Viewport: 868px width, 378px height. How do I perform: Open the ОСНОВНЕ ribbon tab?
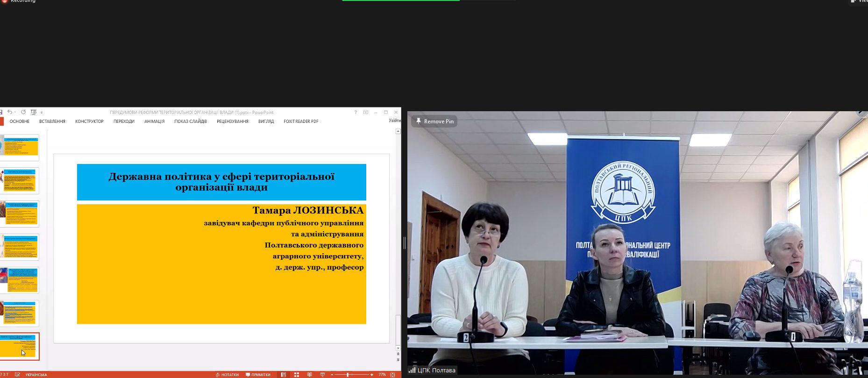[x=20, y=121]
